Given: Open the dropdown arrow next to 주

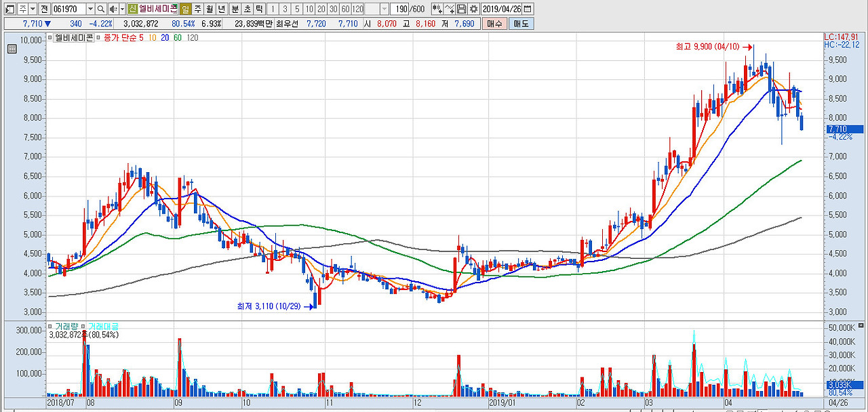Looking at the screenshot, I should (33, 9).
